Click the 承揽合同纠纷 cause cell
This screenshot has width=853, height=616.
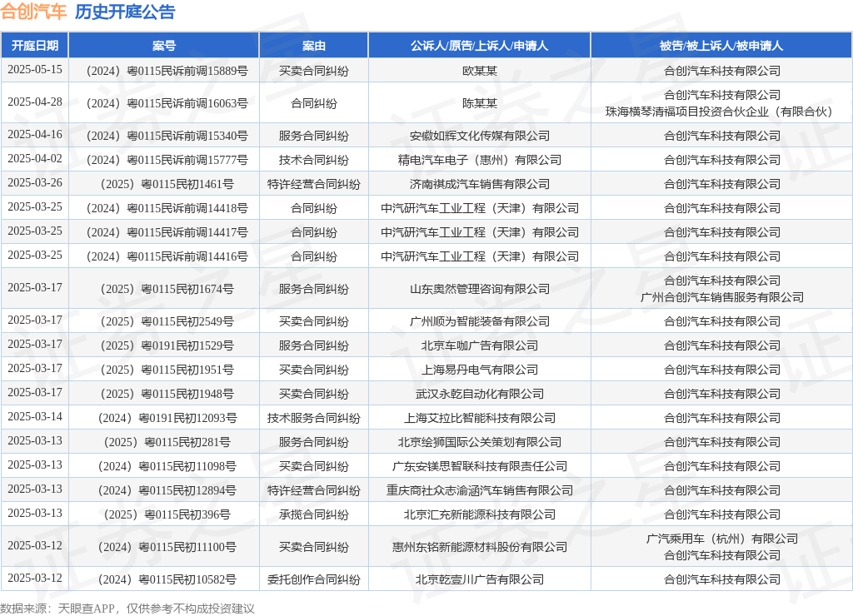coord(314,514)
